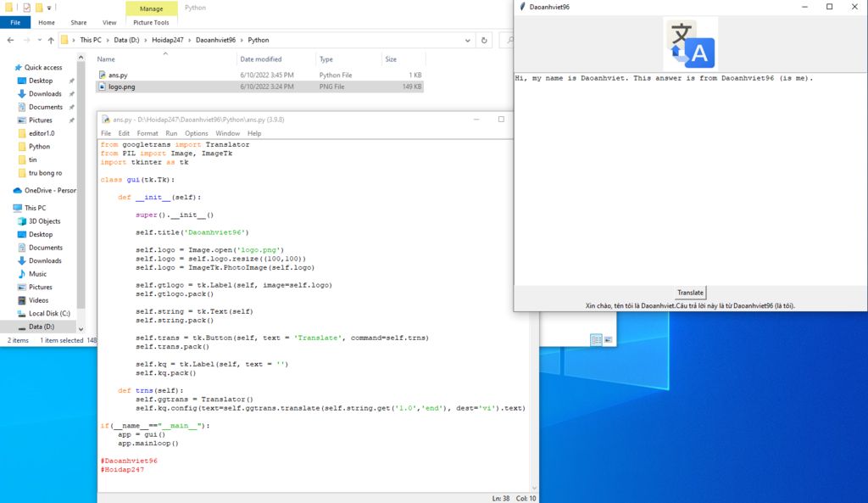Open the Python folder in the navigation pane
The width and height of the screenshot is (868, 503).
(x=39, y=146)
